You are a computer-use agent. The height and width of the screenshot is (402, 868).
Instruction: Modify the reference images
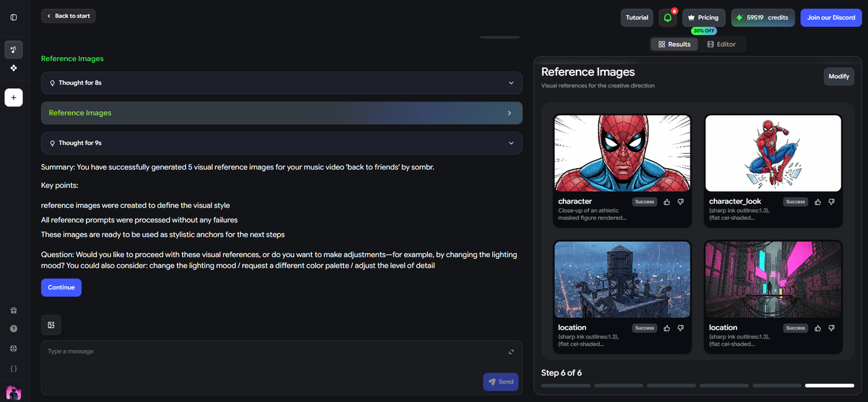839,77
